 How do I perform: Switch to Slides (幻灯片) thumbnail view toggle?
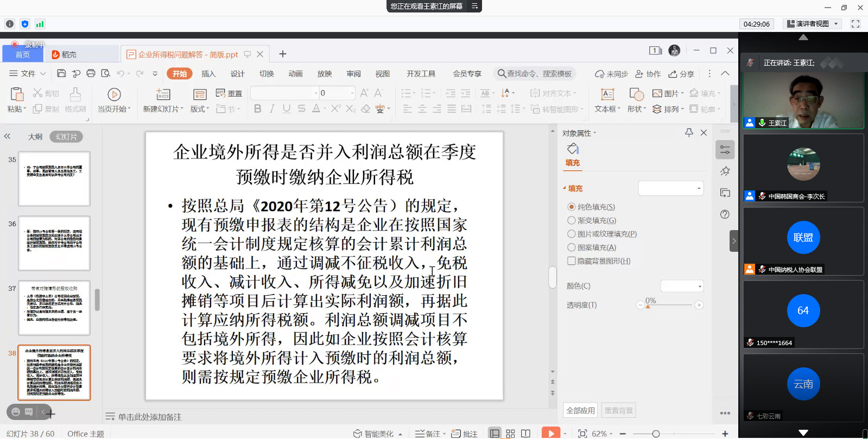(x=66, y=137)
